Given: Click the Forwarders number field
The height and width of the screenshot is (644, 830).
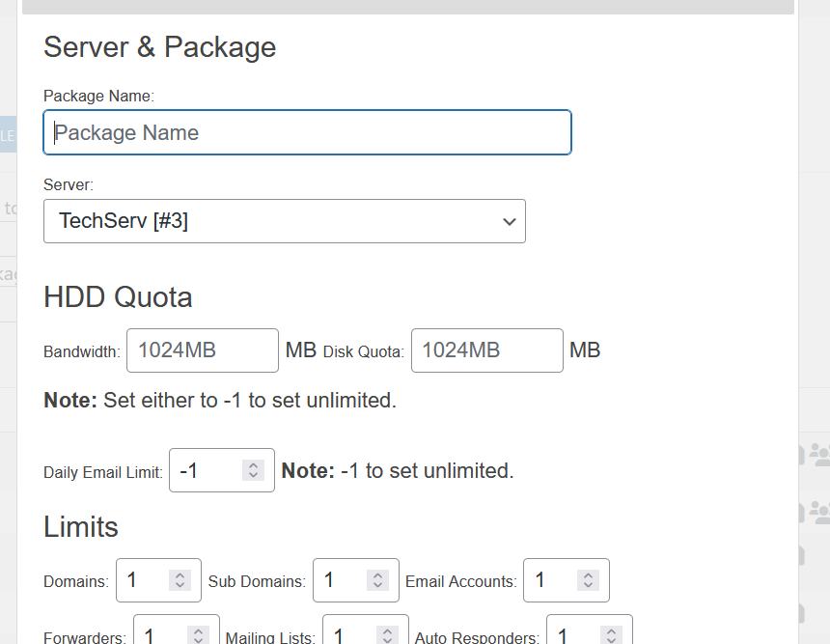Looking at the screenshot, I should coord(160,634).
